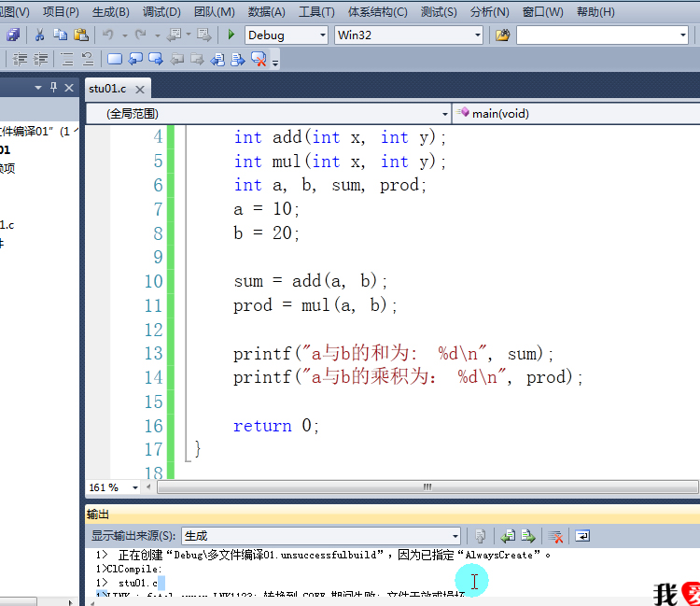Click the Paste clipboard icon

click(x=81, y=35)
